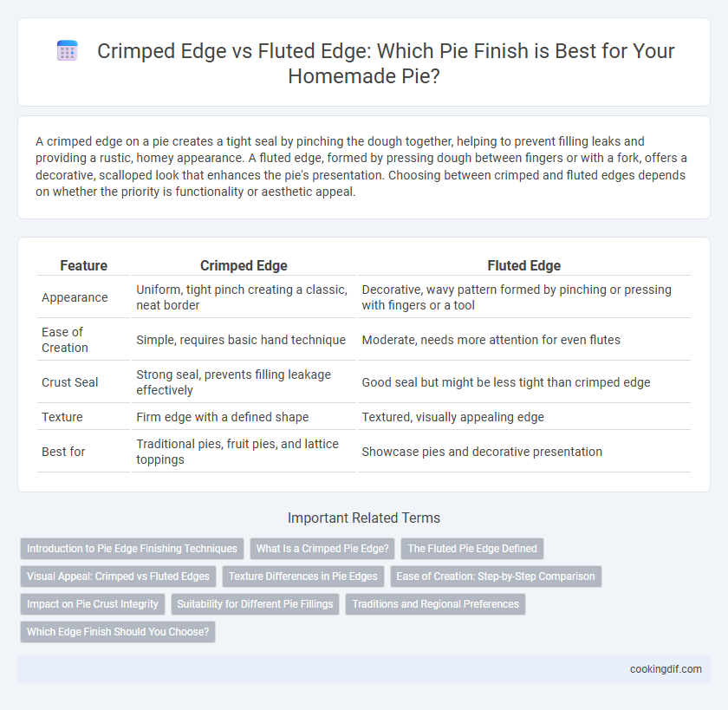The width and height of the screenshot is (728, 710).
Task: Click the calendar icon beside the title
Action: click(x=68, y=50)
